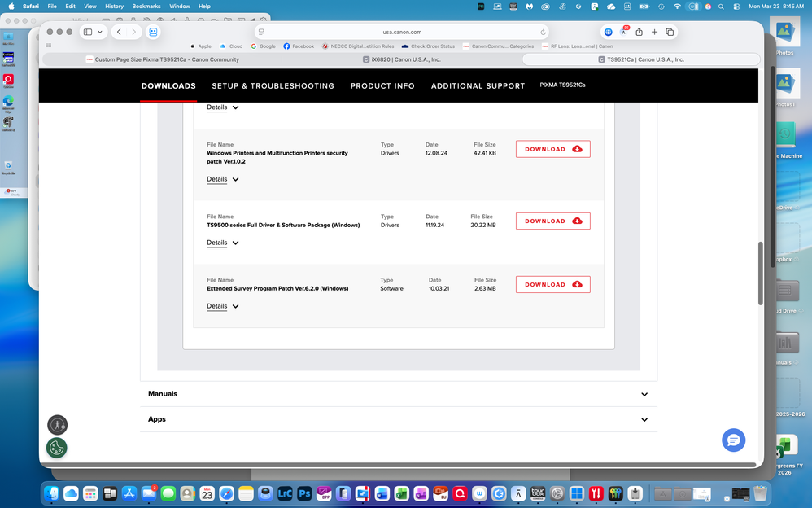Image resolution: width=812 pixels, height=508 pixels.
Task: Open a new tab with the plus icon
Action: tap(655, 32)
